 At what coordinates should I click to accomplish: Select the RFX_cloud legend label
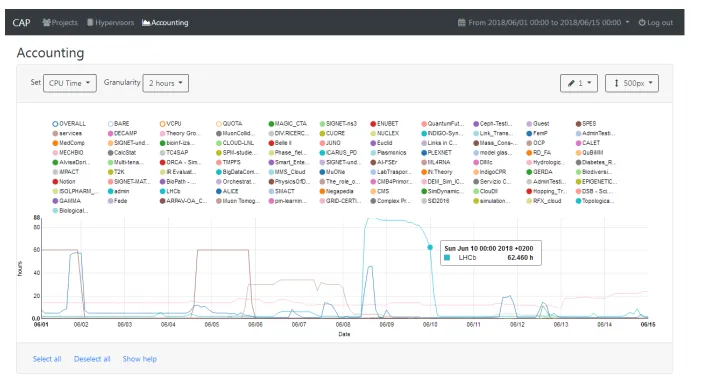[547, 201]
